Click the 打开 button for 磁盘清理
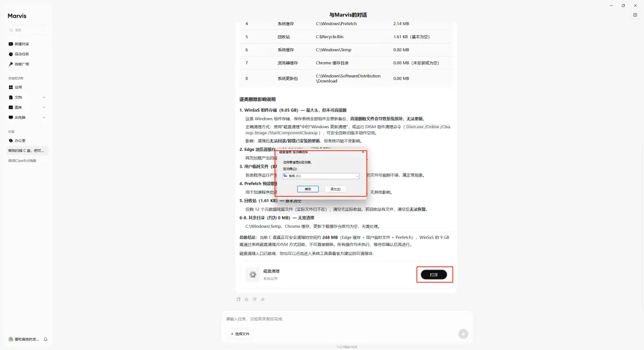The height and width of the screenshot is (350, 644). [434, 275]
